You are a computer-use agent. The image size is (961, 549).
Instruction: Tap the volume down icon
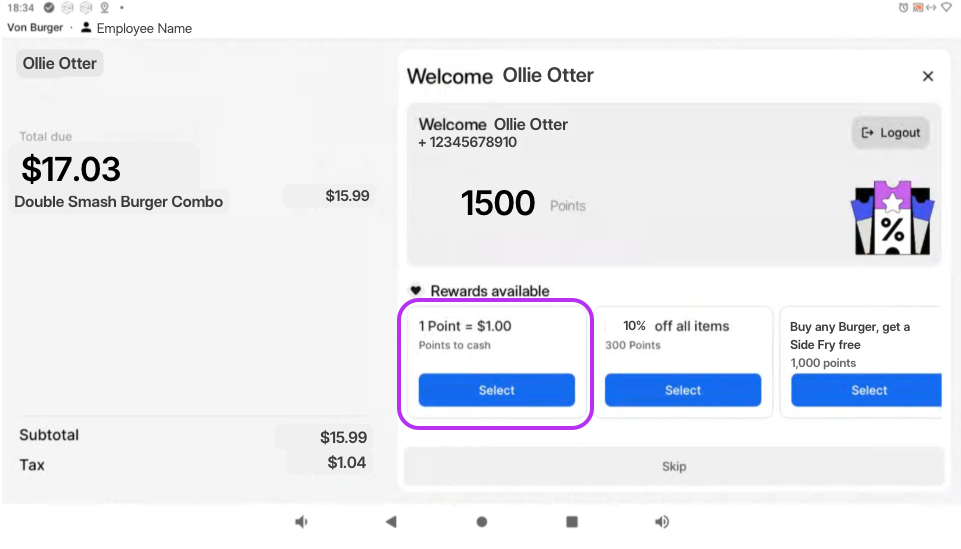pos(301,522)
